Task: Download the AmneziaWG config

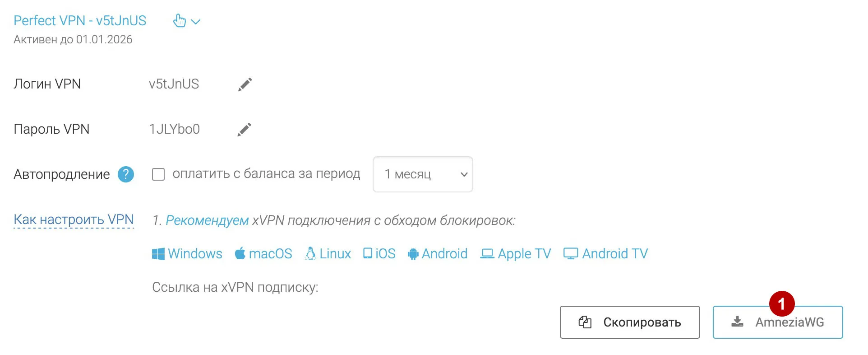Action: click(777, 322)
